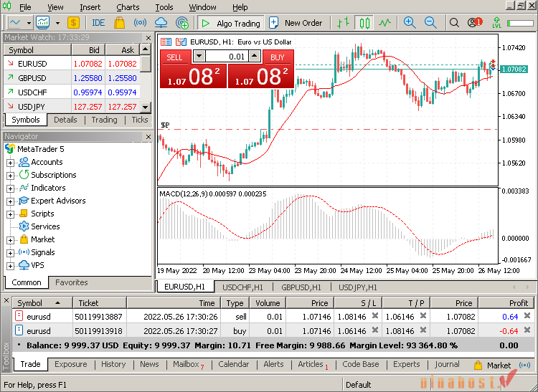Click the red BUY button
538x392 pixels.
pos(278,57)
